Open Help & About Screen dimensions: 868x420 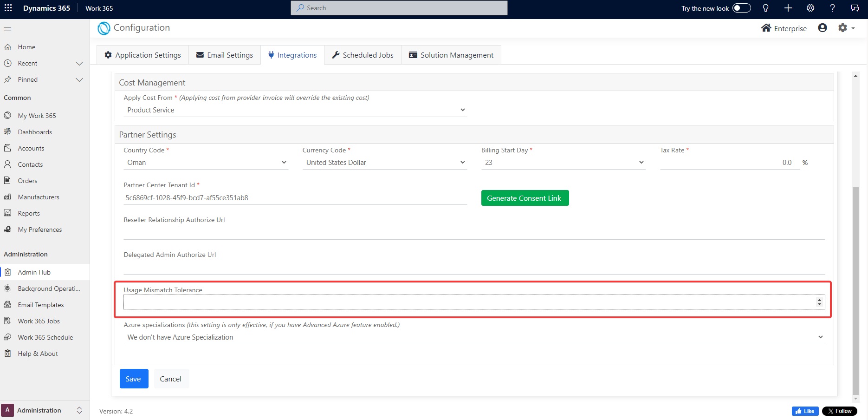(45, 354)
